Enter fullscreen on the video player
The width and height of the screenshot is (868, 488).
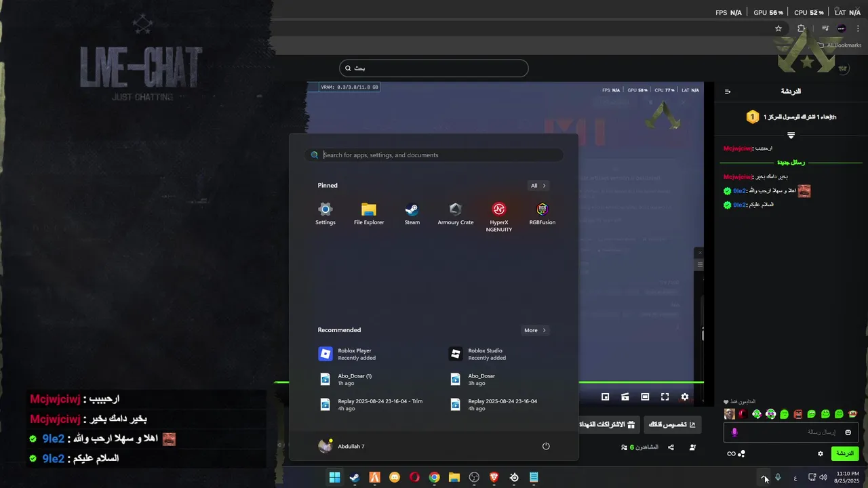click(x=665, y=397)
